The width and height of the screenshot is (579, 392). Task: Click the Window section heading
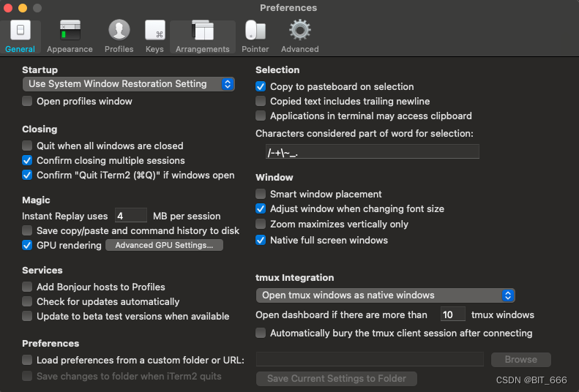(x=274, y=178)
